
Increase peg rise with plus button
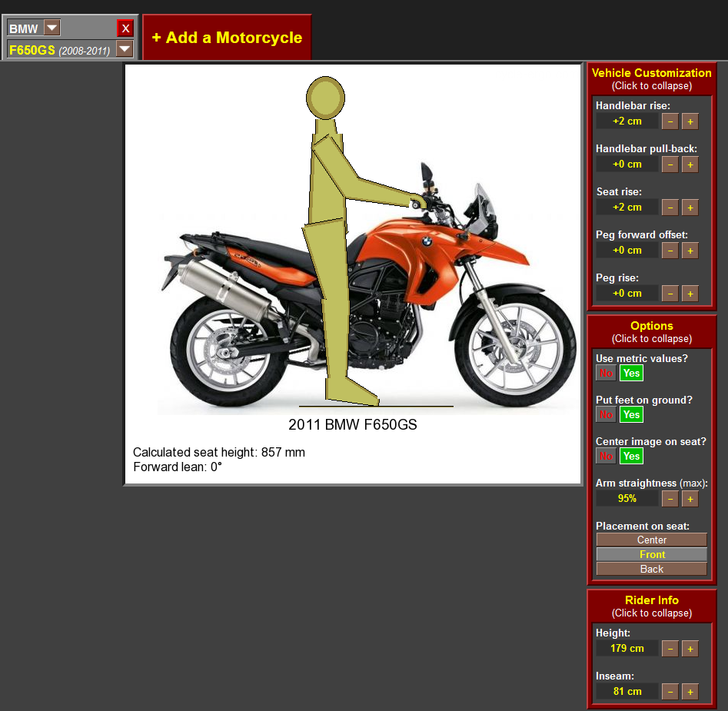690,294
